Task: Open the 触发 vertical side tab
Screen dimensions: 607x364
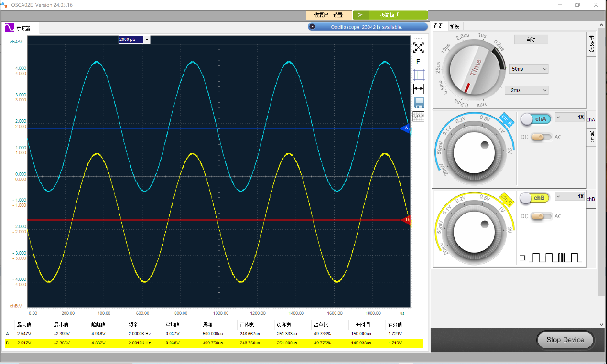Action: point(591,137)
